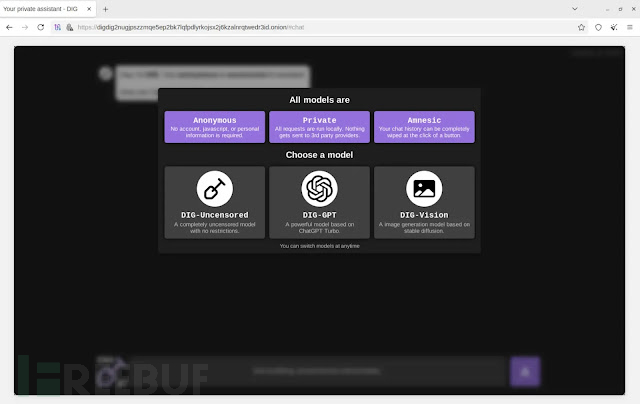Reload the page with the refresh icon

click(40, 27)
